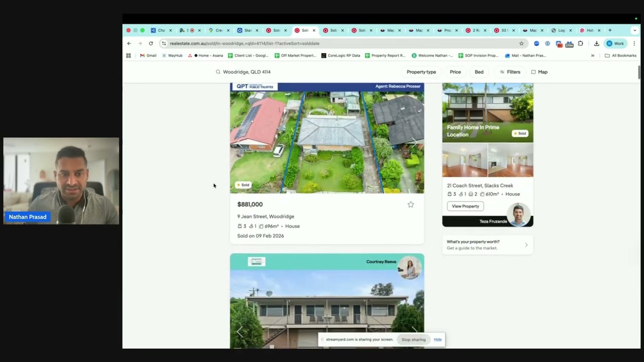The height and width of the screenshot is (362, 644).
Task: Open the Courtney Reeve listing agency logo
Action: click(x=257, y=261)
